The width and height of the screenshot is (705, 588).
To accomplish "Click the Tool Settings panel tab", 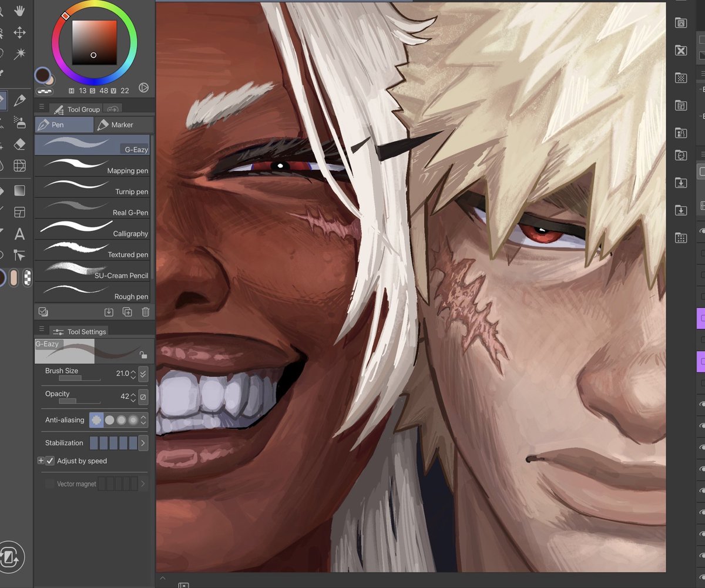I will pos(79,332).
